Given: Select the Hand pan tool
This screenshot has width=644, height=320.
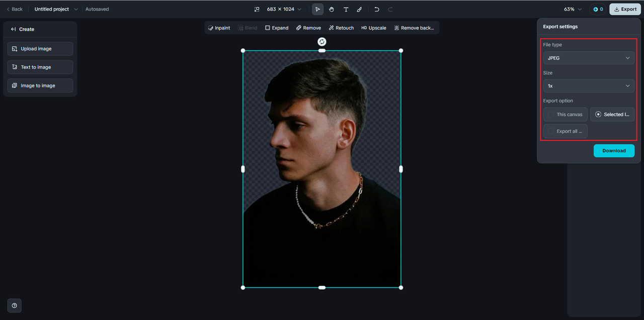Looking at the screenshot, I should tap(332, 9).
